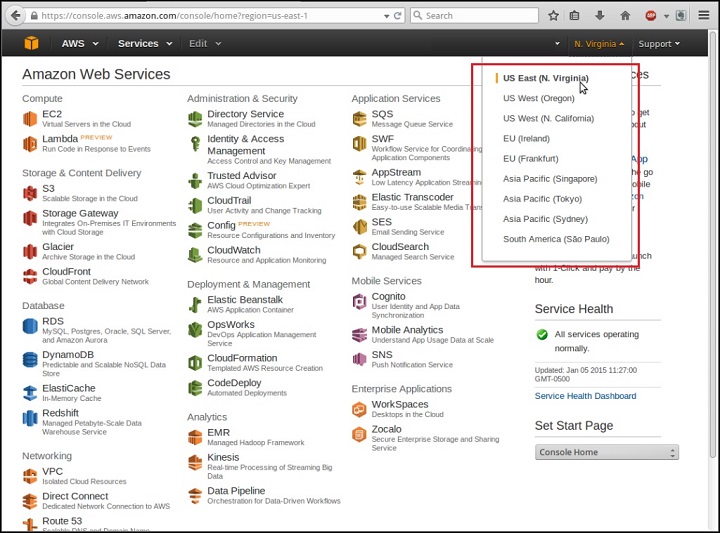Click the browser address bar

(x=209, y=16)
